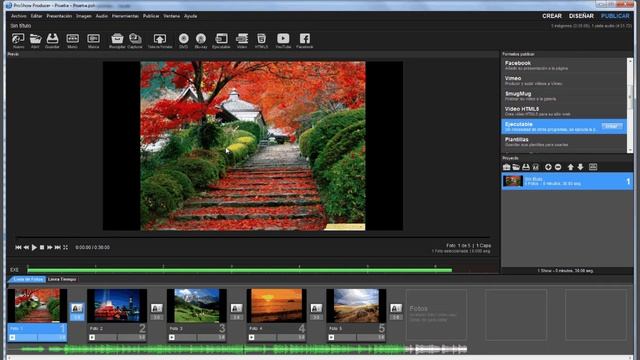Open the Publicar menu
The width and height of the screenshot is (640, 360).
click(151, 16)
